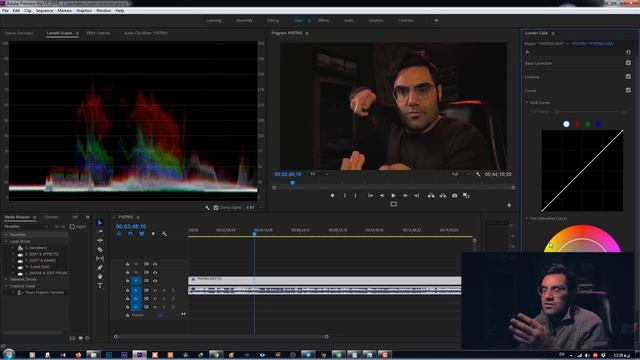
Task: Switch to the Audio Clip Mixer tab
Action: click(x=146, y=33)
